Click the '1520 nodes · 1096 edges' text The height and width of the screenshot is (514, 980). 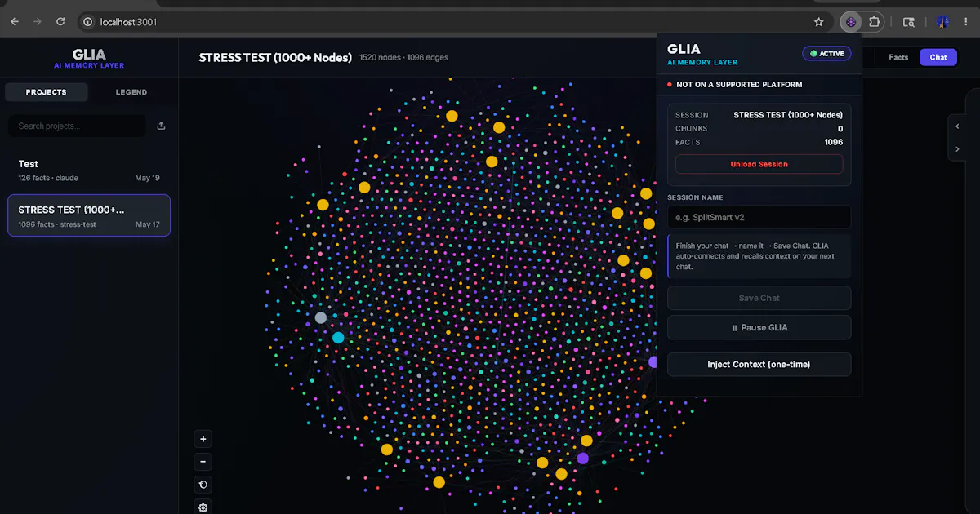point(403,57)
